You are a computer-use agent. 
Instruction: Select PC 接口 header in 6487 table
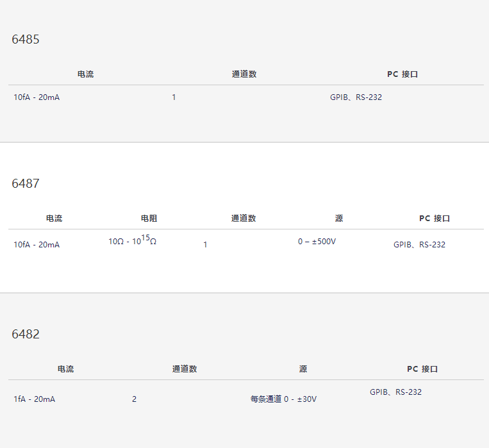tap(435, 219)
